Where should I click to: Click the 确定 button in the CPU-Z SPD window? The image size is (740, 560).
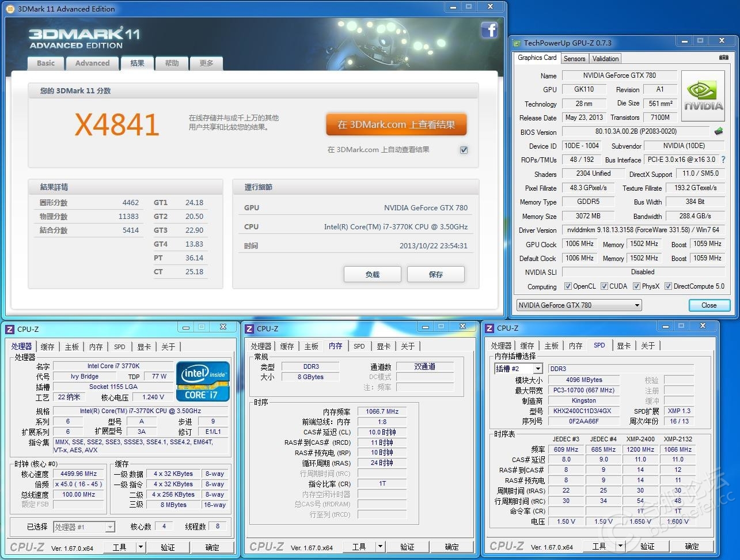tap(692, 546)
